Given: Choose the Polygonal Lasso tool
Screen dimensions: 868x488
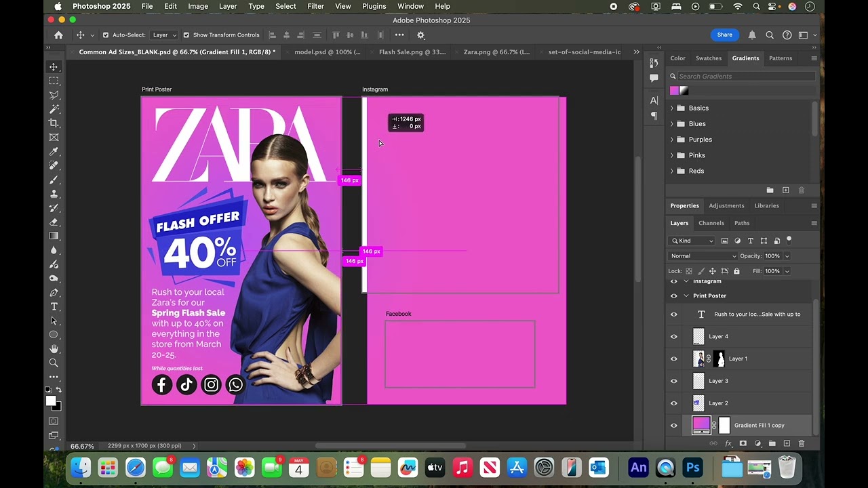Looking at the screenshot, I should [54, 95].
